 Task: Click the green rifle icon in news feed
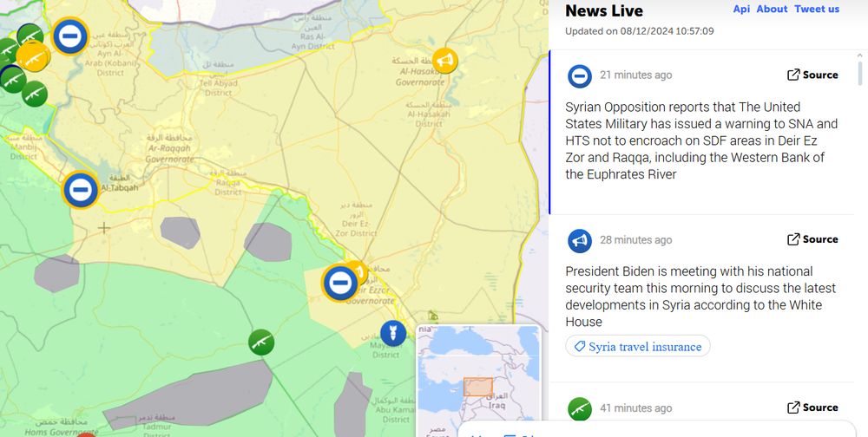pyautogui.click(x=580, y=409)
